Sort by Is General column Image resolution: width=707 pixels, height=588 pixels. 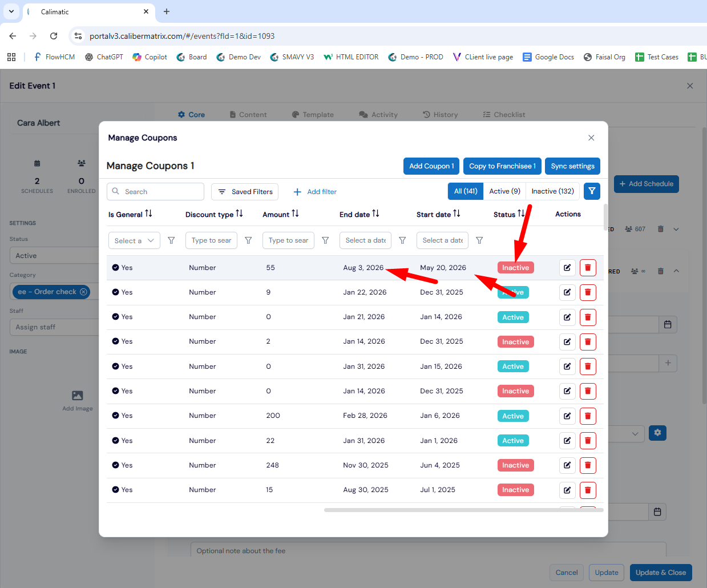[x=148, y=214]
